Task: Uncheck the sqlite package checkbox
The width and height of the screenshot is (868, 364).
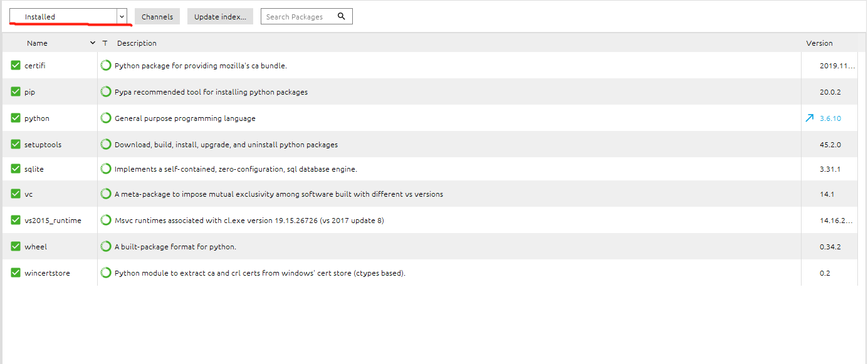Action: click(16, 169)
